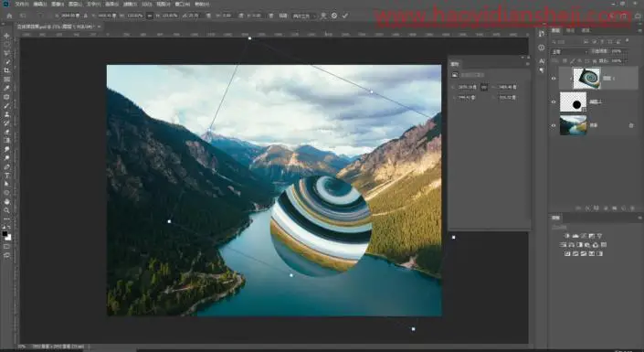Open the 窗口 menu
Viewport: 644px width, 352px height.
point(183,4)
